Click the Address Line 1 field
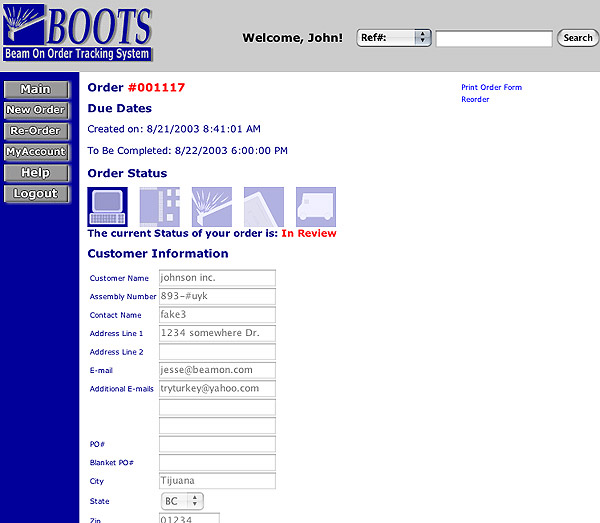This screenshot has width=600, height=523. [x=217, y=333]
